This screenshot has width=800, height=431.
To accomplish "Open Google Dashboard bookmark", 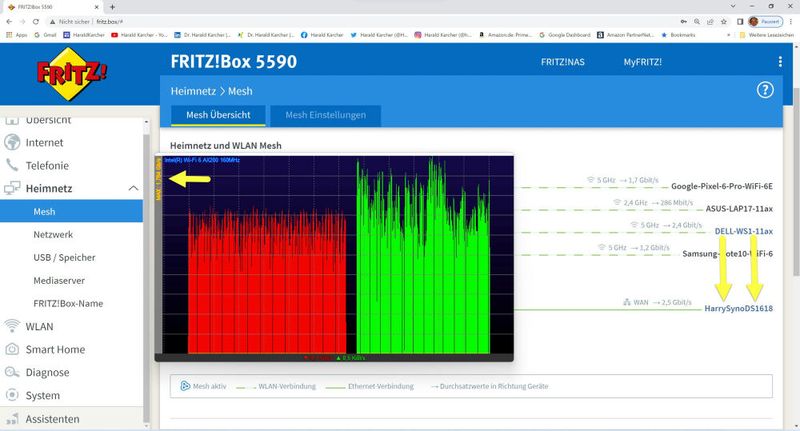I will pyautogui.click(x=565, y=35).
